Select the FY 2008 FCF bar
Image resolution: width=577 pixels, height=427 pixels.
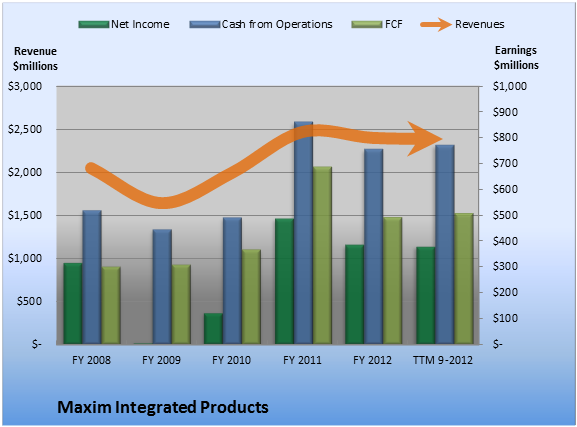coord(111,306)
